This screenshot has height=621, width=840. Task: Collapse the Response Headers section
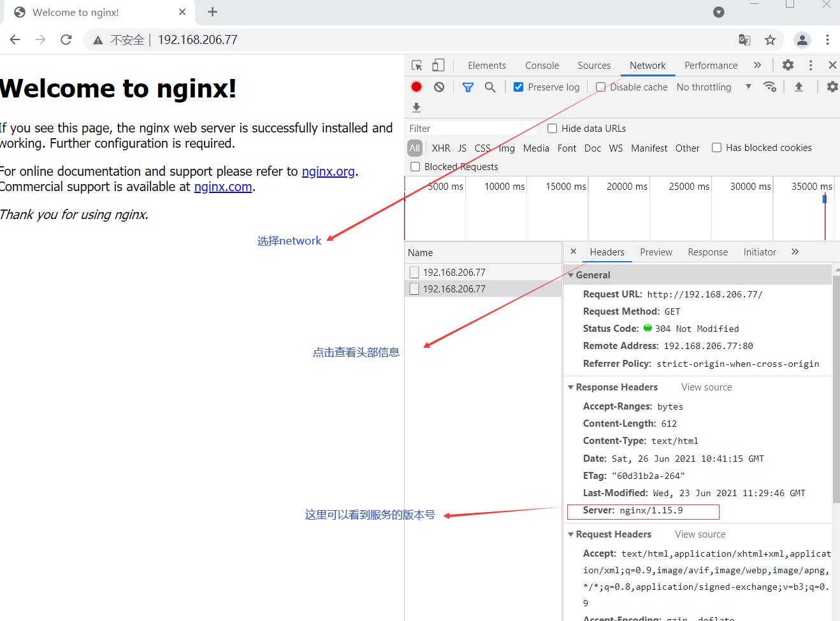point(570,387)
